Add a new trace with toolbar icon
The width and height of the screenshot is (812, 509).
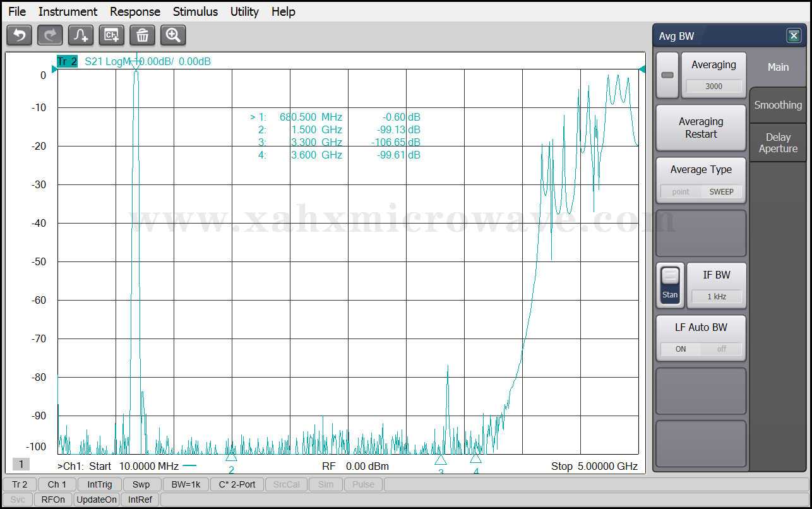(81, 35)
